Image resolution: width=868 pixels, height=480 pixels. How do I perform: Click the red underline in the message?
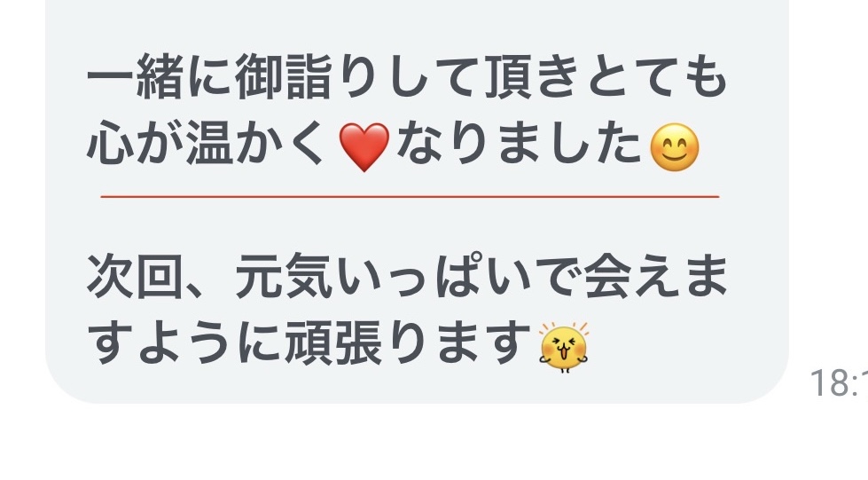coord(410,196)
